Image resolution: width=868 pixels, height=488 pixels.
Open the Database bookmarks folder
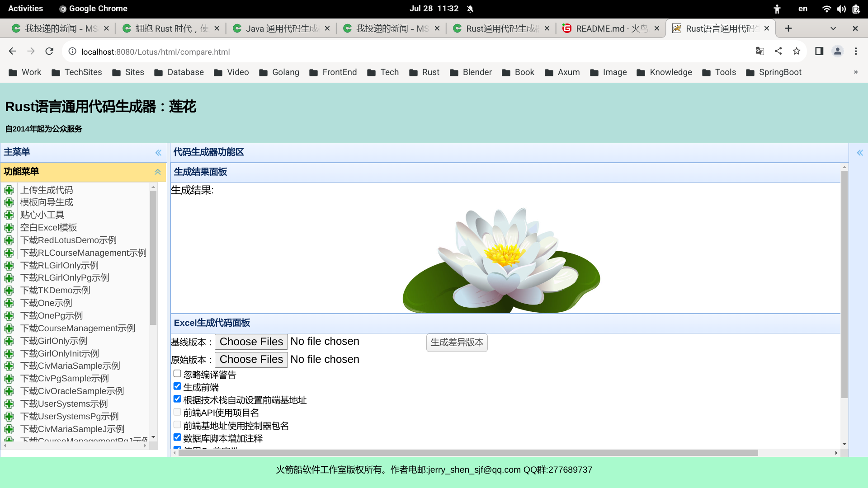179,72
